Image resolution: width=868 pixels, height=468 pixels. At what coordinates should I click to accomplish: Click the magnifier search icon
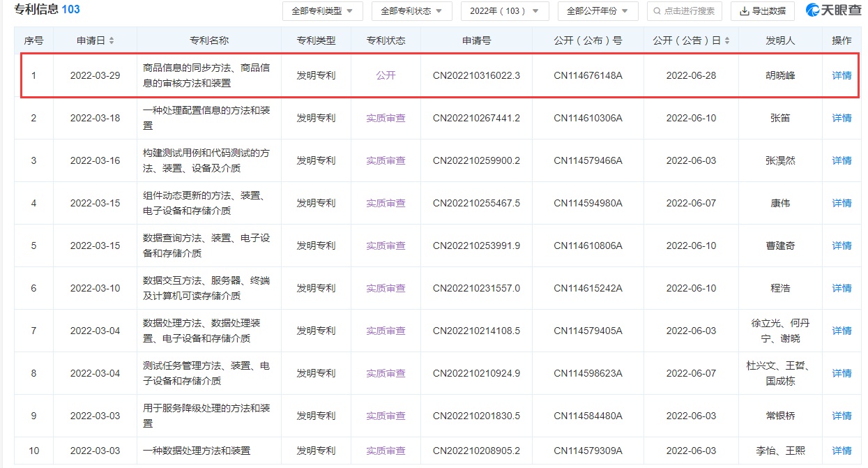[x=657, y=11]
